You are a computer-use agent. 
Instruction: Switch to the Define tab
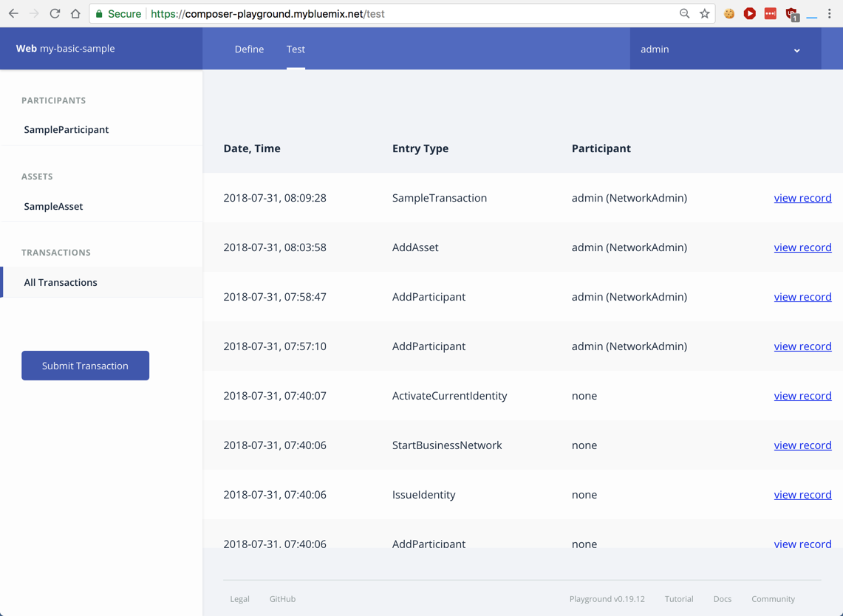249,49
